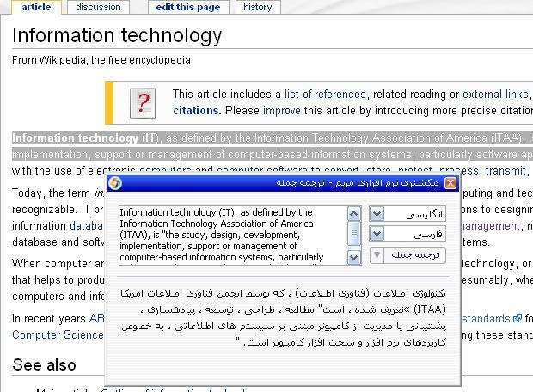Close the translation dictionary dialog

coord(450,183)
